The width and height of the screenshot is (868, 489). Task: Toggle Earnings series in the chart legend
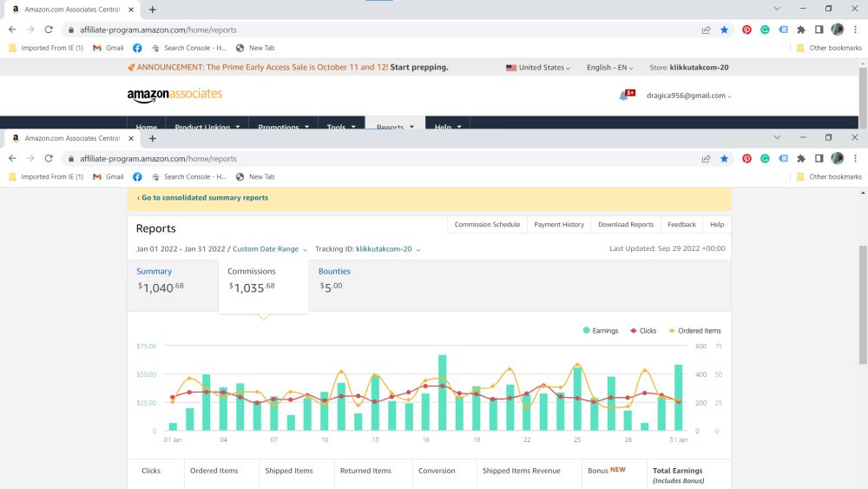click(601, 331)
